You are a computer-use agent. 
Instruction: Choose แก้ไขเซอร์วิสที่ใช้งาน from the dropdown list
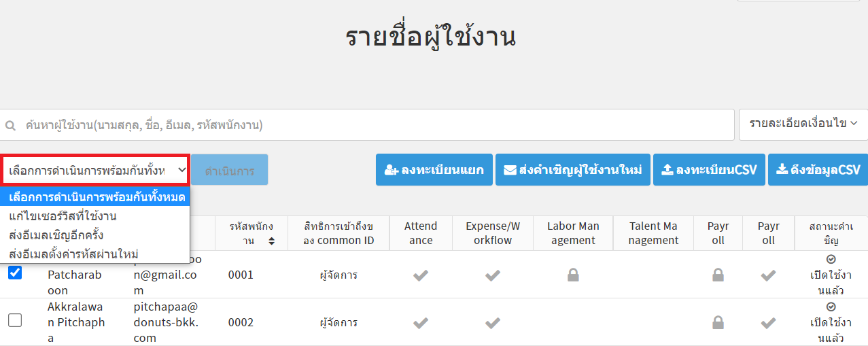pyautogui.click(x=63, y=216)
